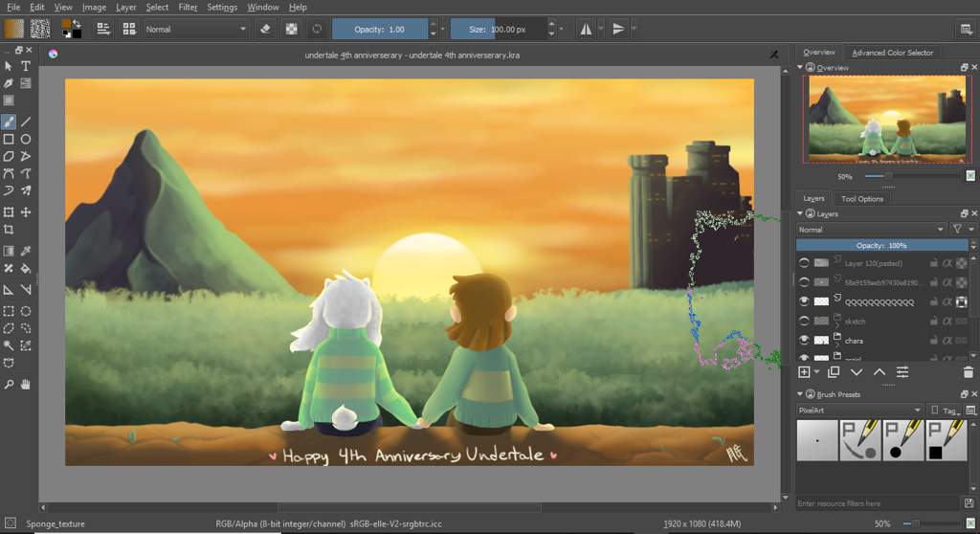Image resolution: width=980 pixels, height=534 pixels.
Task: Collapse the Overview docker
Action: click(800, 67)
